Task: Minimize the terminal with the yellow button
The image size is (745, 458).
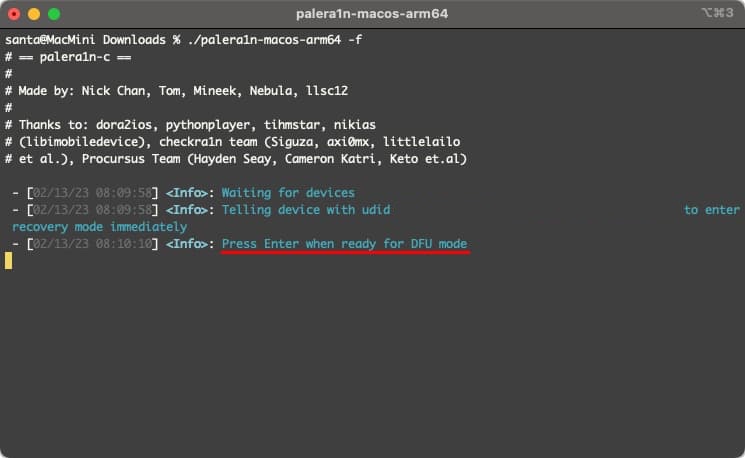Action: [34, 14]
